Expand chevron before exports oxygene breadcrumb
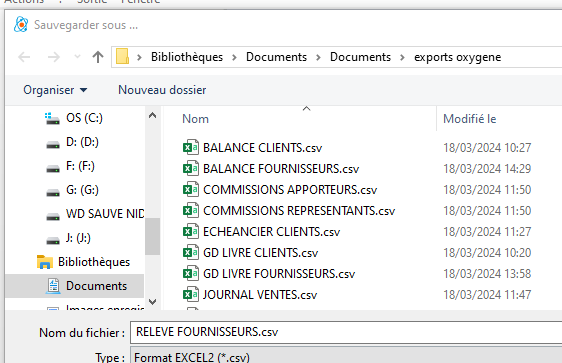 402,57
